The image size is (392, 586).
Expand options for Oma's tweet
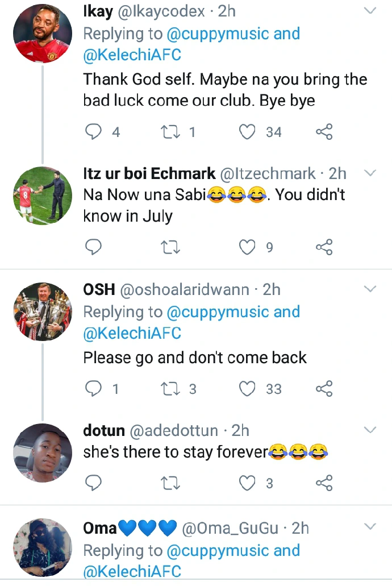(x=370, y=527)
